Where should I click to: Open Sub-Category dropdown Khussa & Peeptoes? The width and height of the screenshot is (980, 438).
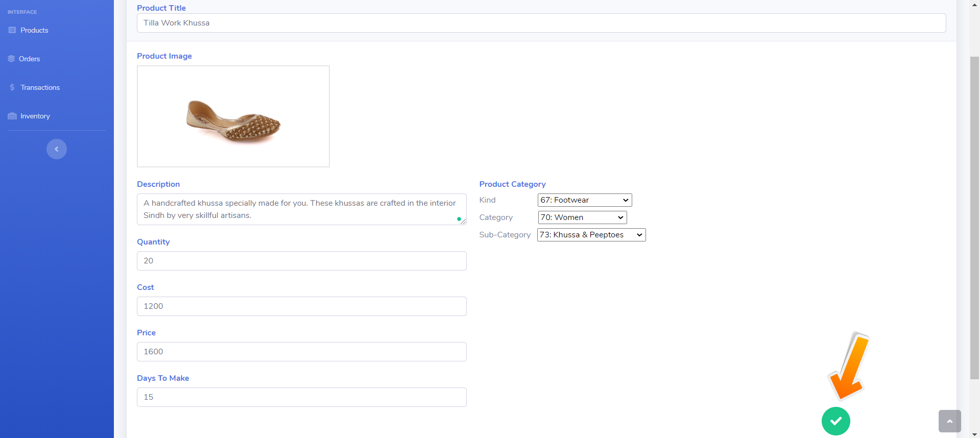(591, 235)
